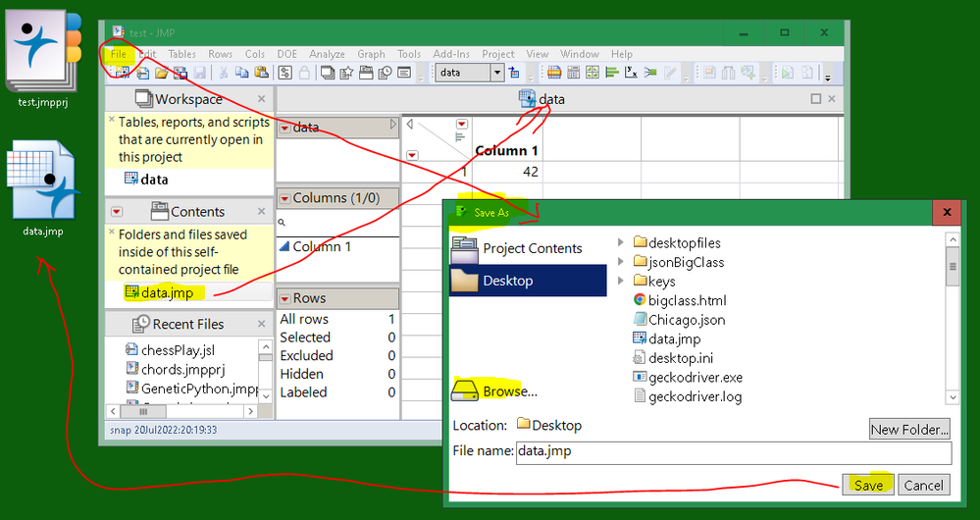980x520 pixels.
Task: Expand the desktopfiles folder tree node
Action: [x=621, y=242]
